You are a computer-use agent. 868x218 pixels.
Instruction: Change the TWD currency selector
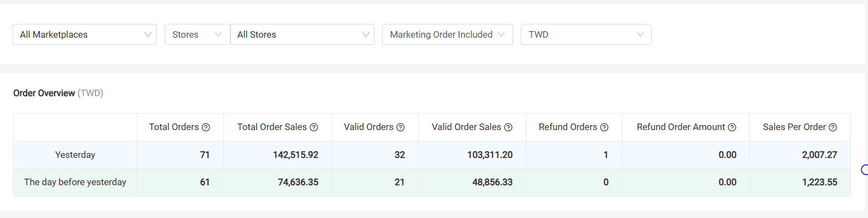click(x=586, y=34)
